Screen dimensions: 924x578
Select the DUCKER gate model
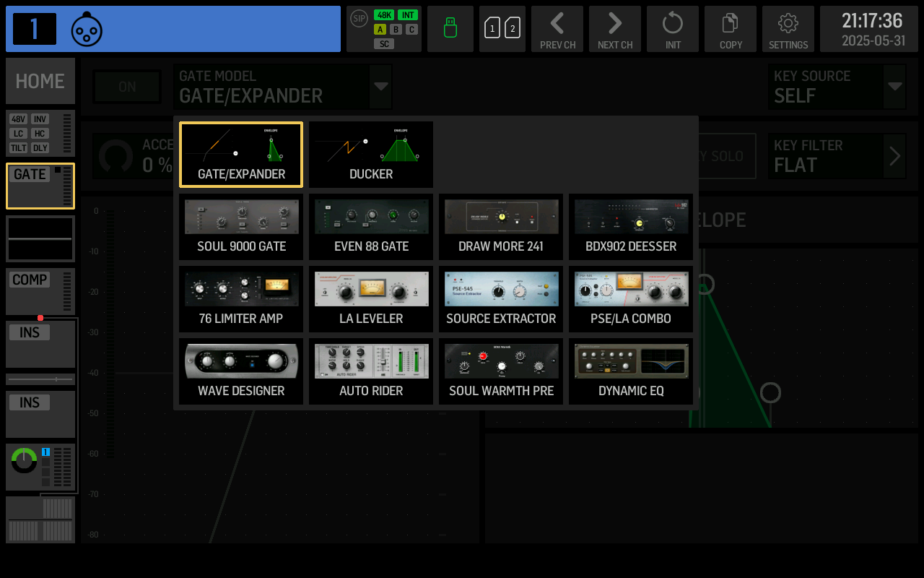click(371, 155)
